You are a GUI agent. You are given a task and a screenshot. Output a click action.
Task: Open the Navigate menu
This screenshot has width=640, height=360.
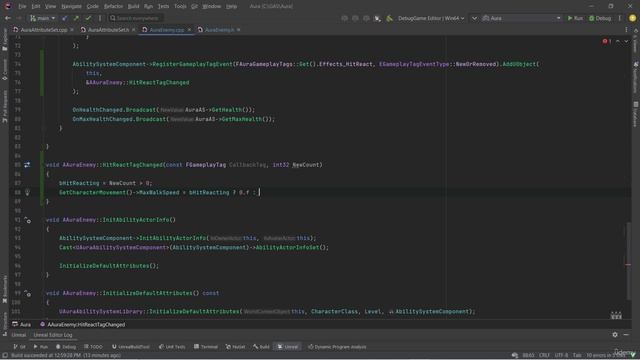click(x=71, y=6)
